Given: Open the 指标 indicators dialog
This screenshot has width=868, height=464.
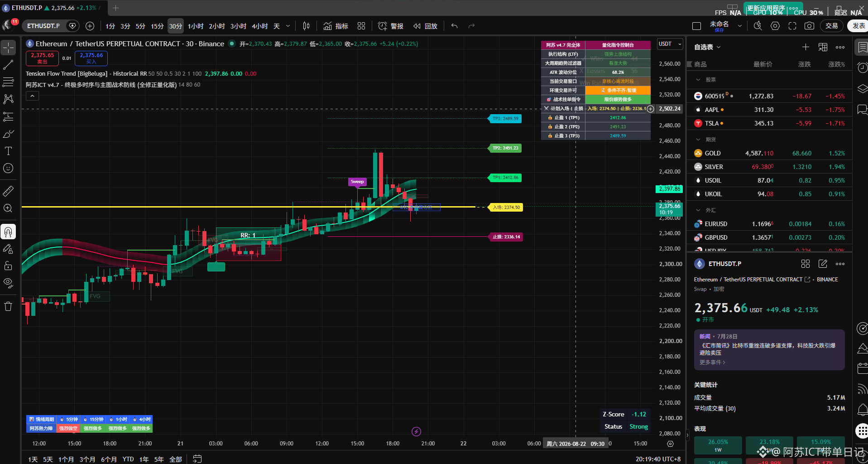Looking at the screenshot, I should tap(336, 26).
